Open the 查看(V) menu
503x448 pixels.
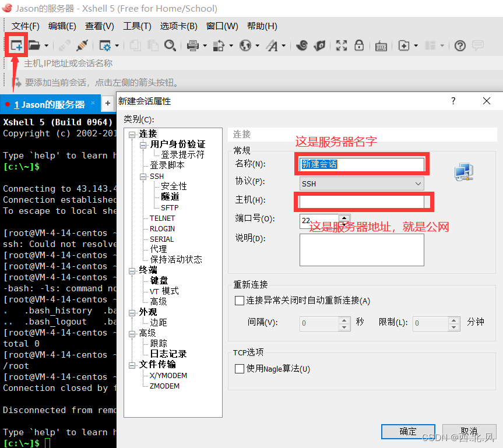click(100, 26)
